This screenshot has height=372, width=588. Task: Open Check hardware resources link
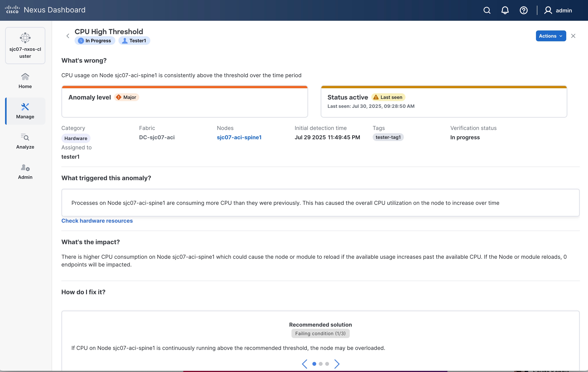[x=97, y=221]
